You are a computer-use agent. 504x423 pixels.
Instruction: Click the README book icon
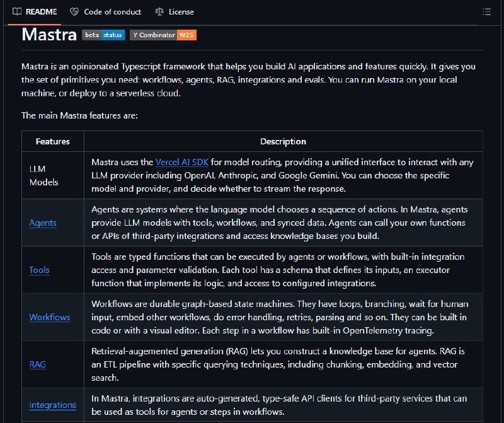(x=17, y=12)
